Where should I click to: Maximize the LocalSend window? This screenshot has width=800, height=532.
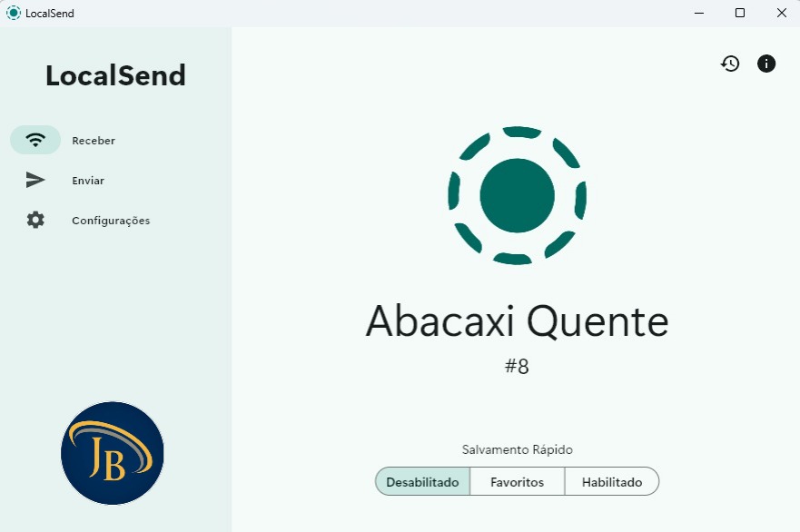click(740, 14)
